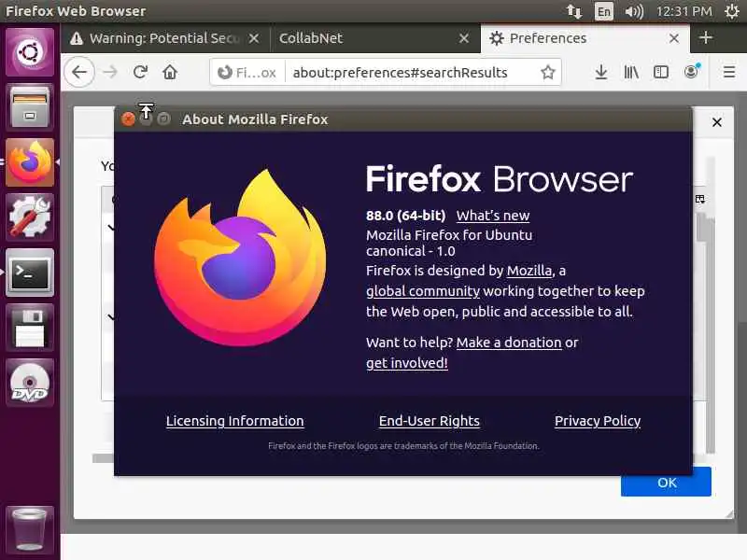Open the hamburger application menu

coord(729,73)
